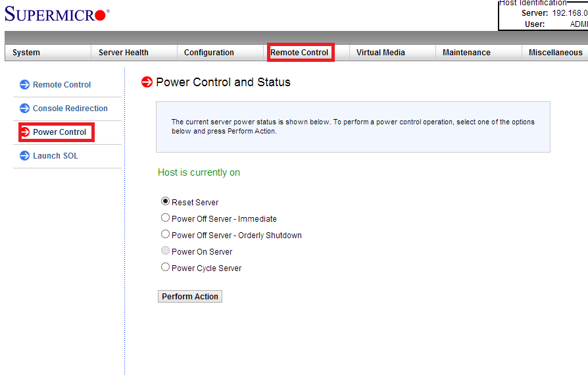Open the Server Health tab

point(124,53)
